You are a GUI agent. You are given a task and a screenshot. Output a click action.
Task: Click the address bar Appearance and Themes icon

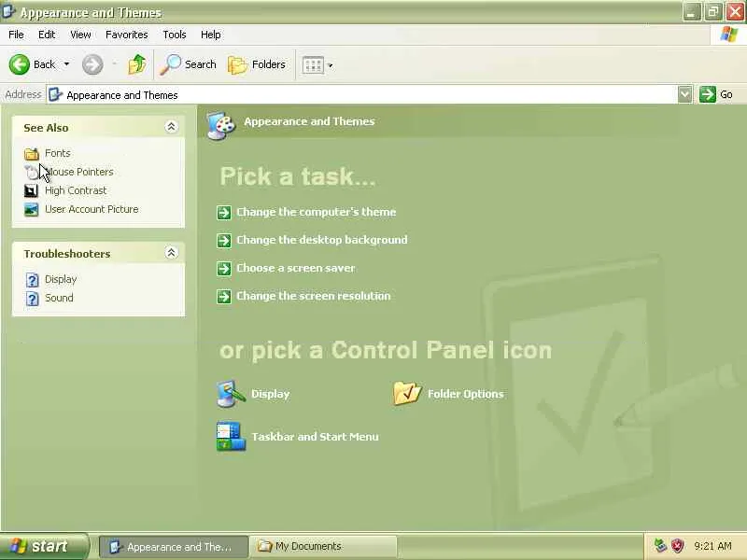click(x=56, y=95)
